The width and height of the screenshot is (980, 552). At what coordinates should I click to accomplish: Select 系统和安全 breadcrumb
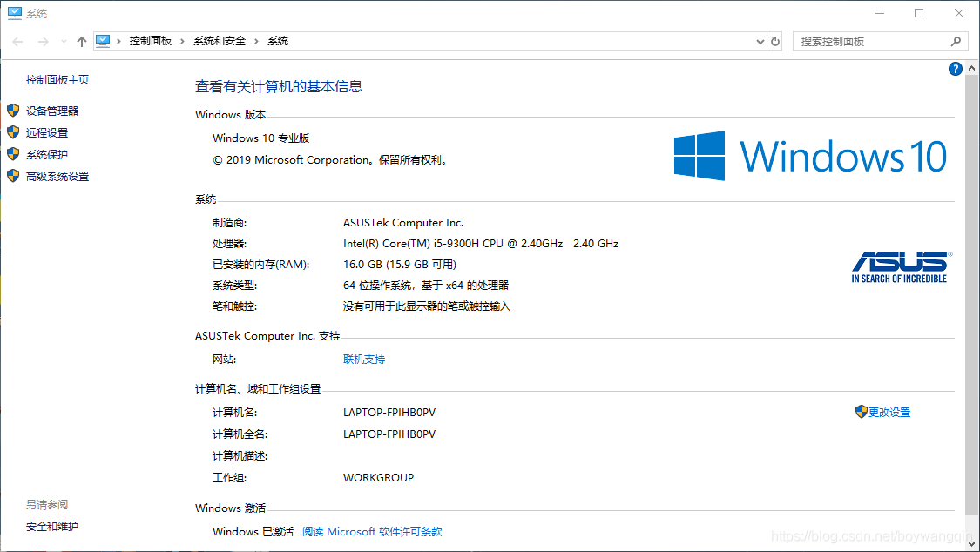point(220,41)
